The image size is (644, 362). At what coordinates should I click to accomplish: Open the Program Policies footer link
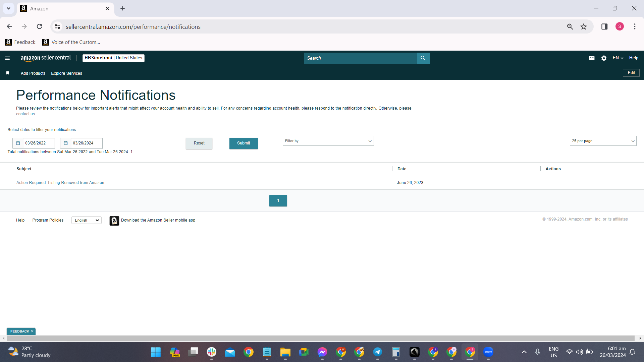48,220
